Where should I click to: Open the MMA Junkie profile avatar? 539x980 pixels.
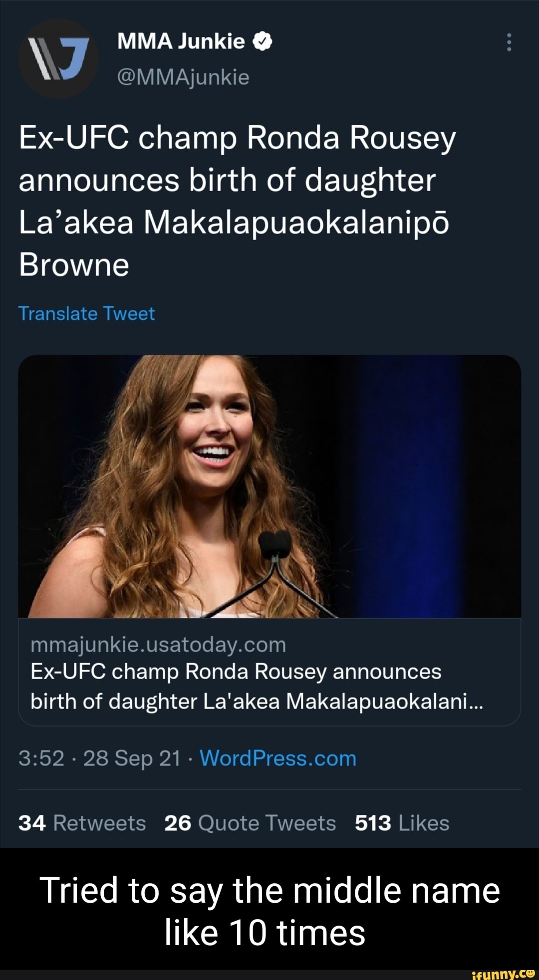pos(60,60)
